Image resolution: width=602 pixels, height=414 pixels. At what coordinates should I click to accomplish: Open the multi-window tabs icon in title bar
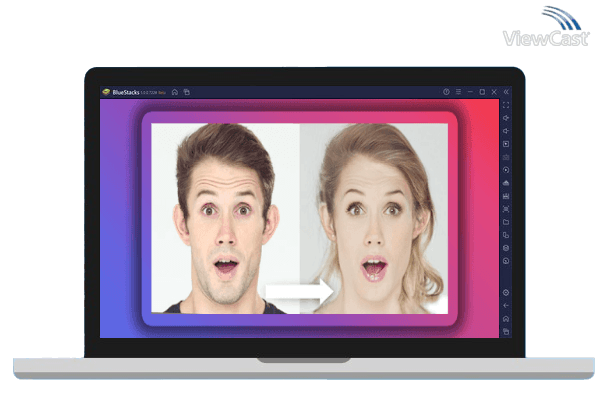tap(187, 92)
